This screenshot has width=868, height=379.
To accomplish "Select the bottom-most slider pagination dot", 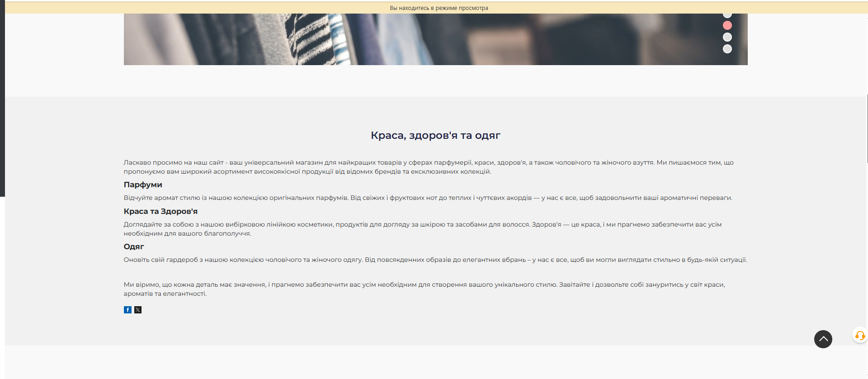I will [727, 49].
